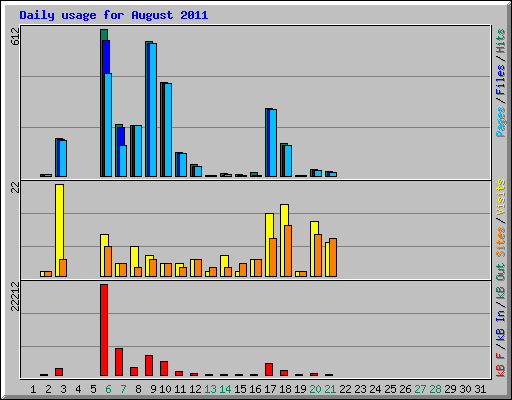Click green day label "13" on the x-axis
This screenshot has width=512, height=400.
click(x=210, y=389)
